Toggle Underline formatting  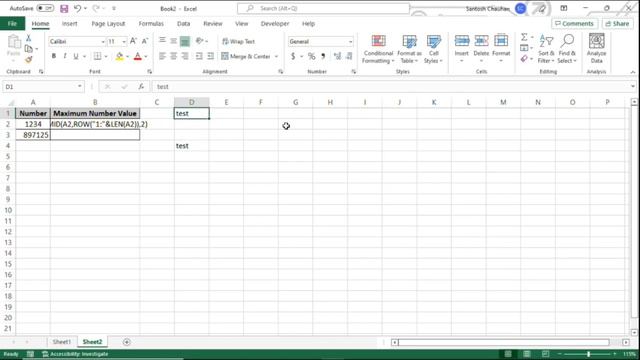(76, 56)
